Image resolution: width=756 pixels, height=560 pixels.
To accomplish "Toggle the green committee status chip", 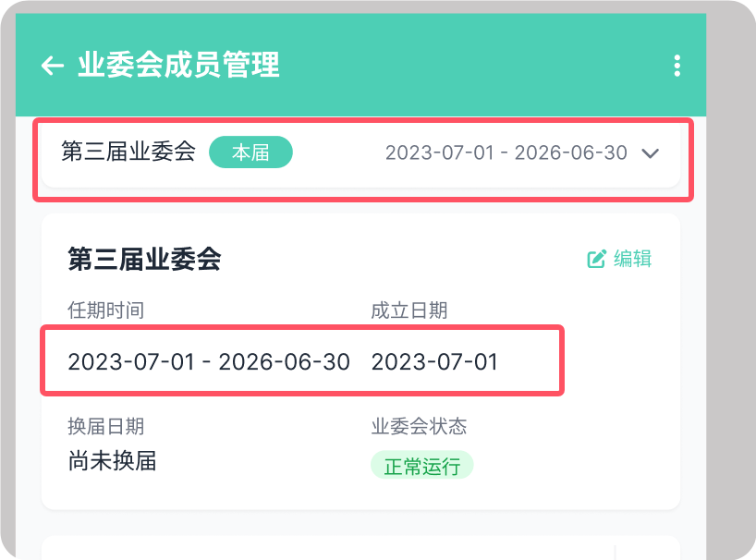I will tap(421, 466).
